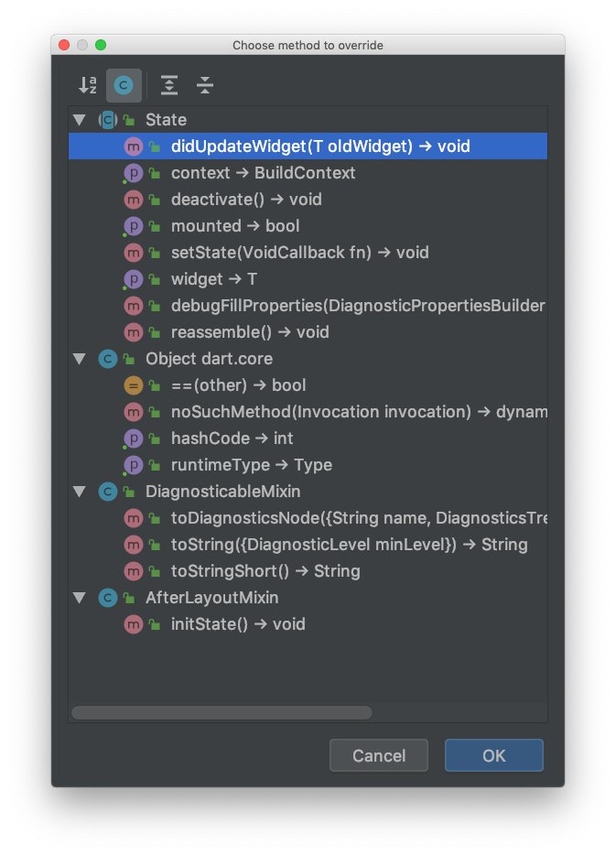The image size is (616, 855).
Task: Select the didUpdateWidget method entry
Action: (319, 146)
